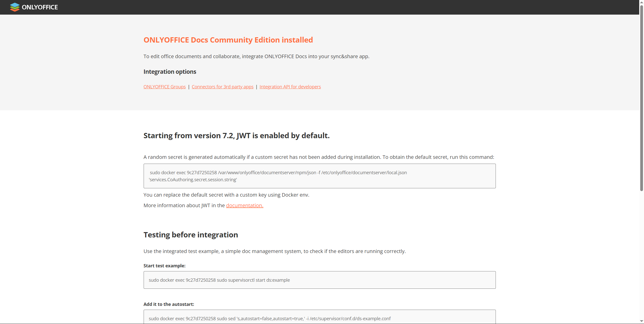This screenshot has width=644, height=324.
Task: Click the ONLYOFFICE layered logo icon
Action: pos(15,7)
